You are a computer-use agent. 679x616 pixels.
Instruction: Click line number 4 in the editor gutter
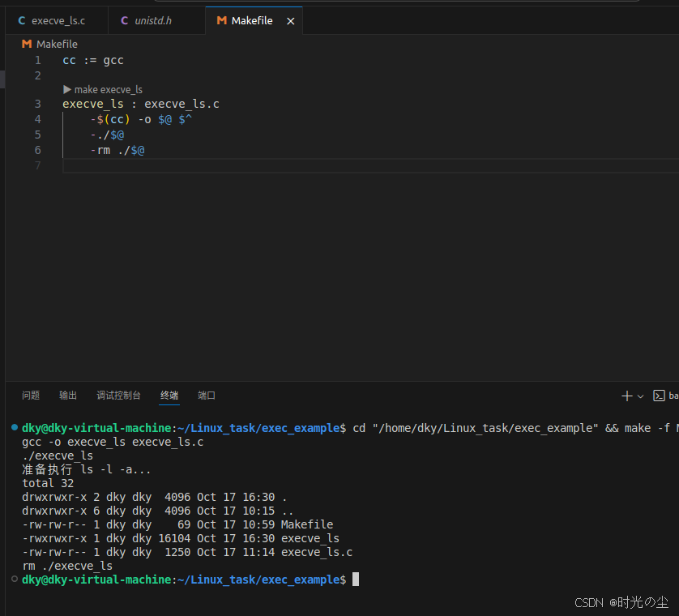[37, 118]
